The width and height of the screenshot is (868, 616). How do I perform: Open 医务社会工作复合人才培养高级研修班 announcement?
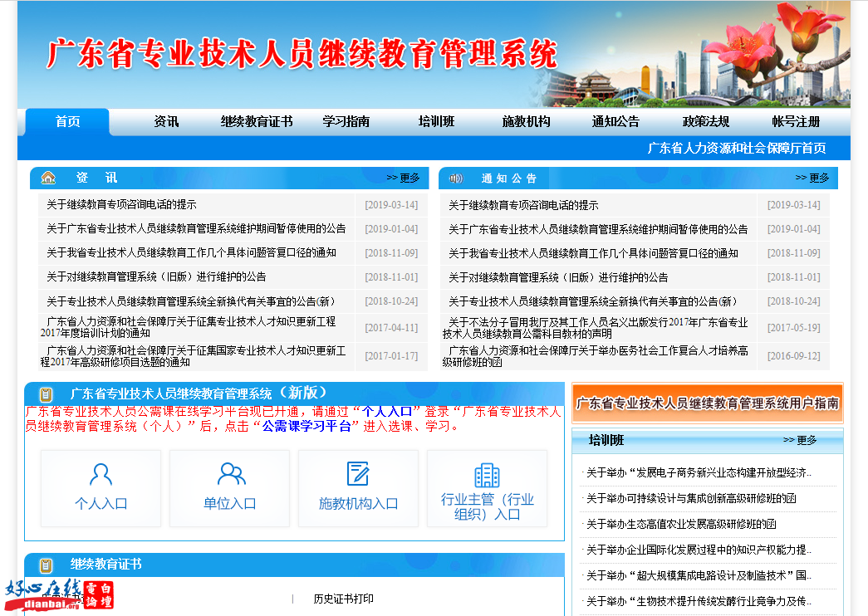(595, 356)
